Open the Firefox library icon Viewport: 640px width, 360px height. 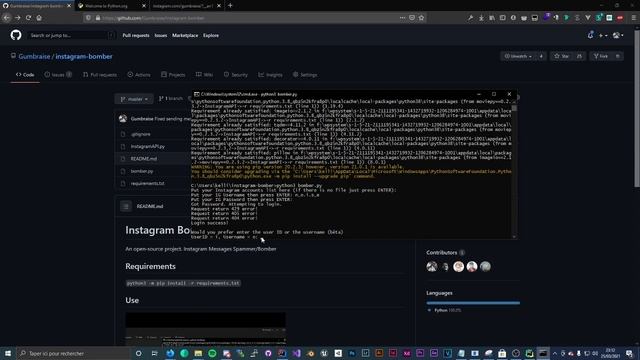click(492, 18)
